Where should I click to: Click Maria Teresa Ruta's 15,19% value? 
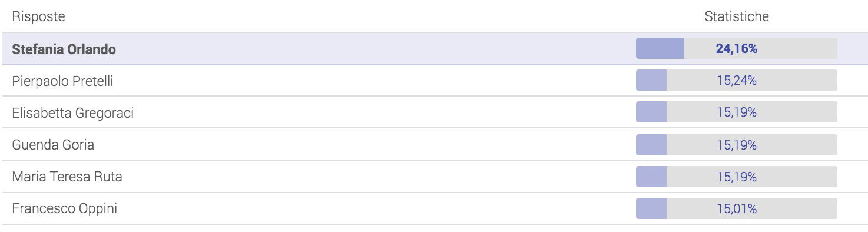737,177
